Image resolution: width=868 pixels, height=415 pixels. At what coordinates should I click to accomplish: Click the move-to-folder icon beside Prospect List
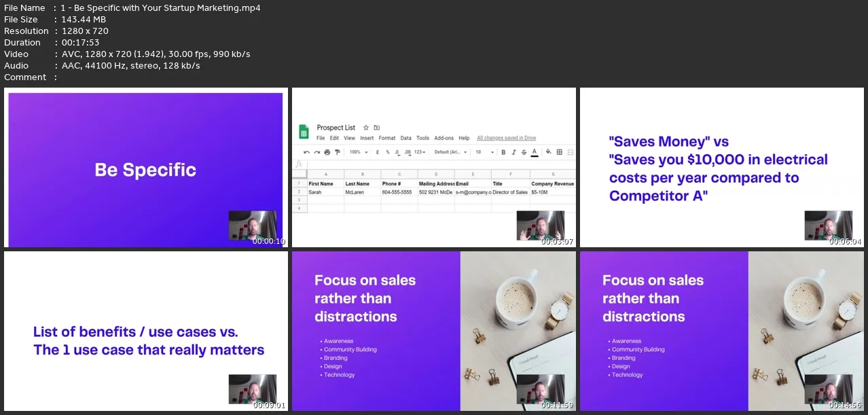(377, 128)
